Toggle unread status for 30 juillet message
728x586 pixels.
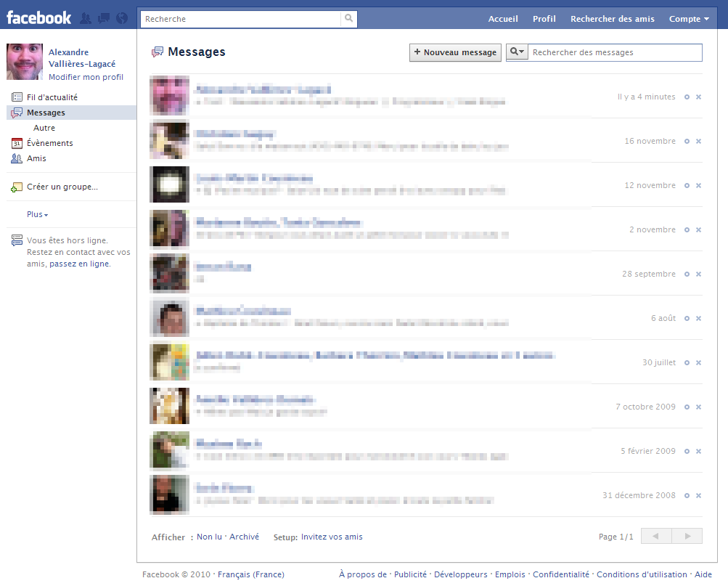click(687, 362)
